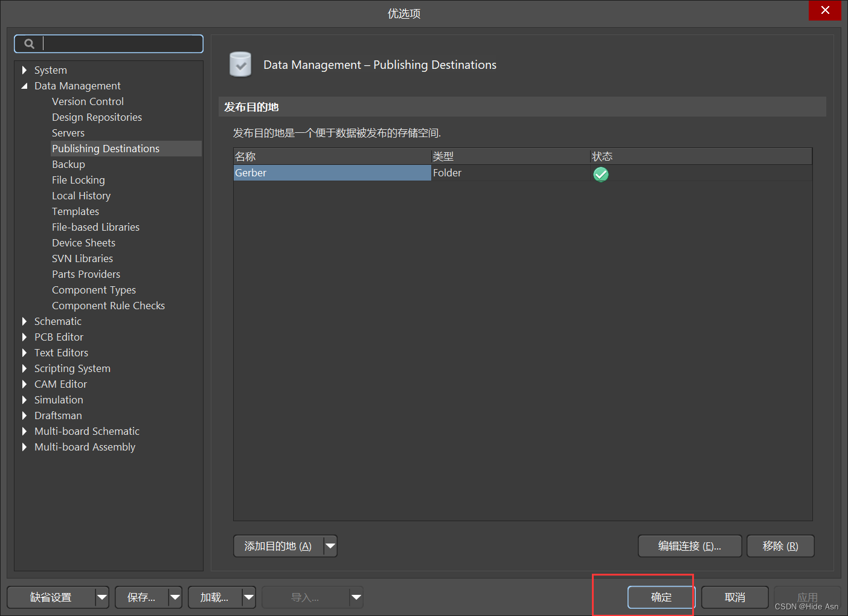Select the PCB Editor tree label
Viewport: 848px width, 616px height.
[59, 337]
